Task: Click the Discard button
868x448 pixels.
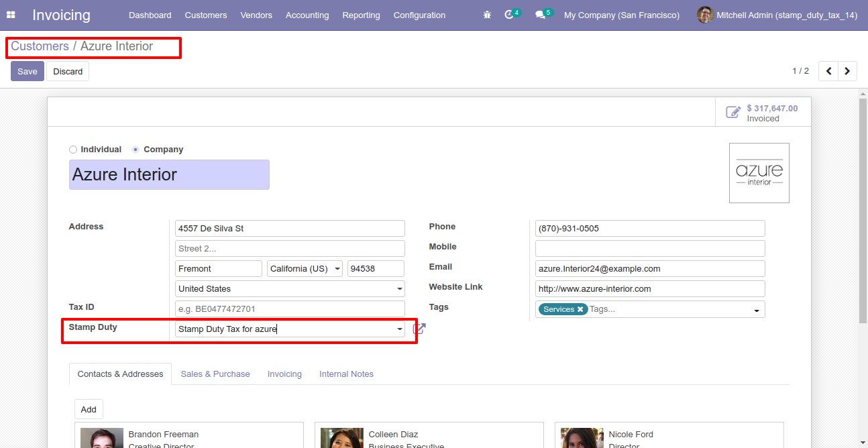Action: click(x=68, y=71)
